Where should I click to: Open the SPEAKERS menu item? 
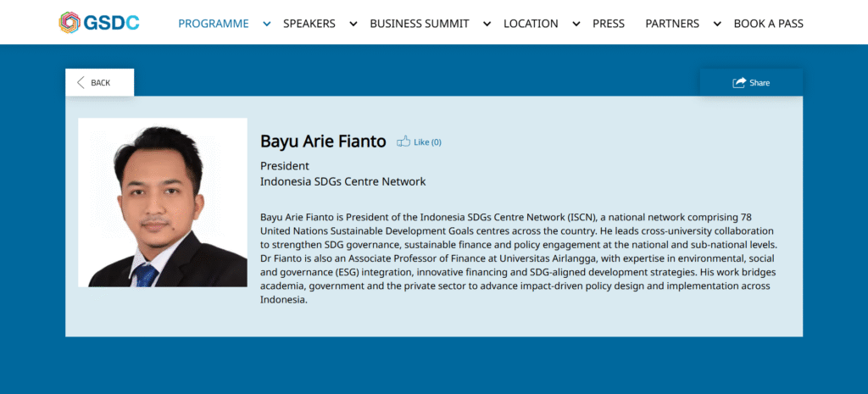point(309,24)
